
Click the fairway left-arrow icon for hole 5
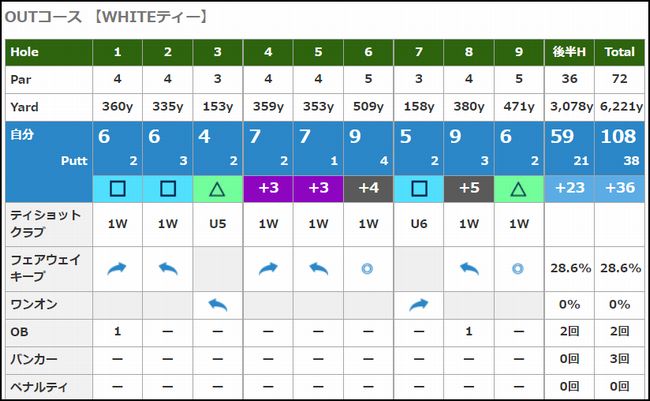pyautogui.click(x=317, y=268)
